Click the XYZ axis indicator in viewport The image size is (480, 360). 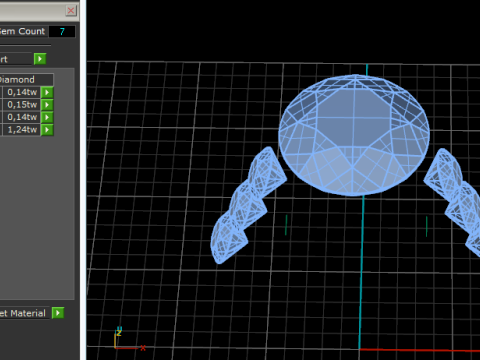129,338
